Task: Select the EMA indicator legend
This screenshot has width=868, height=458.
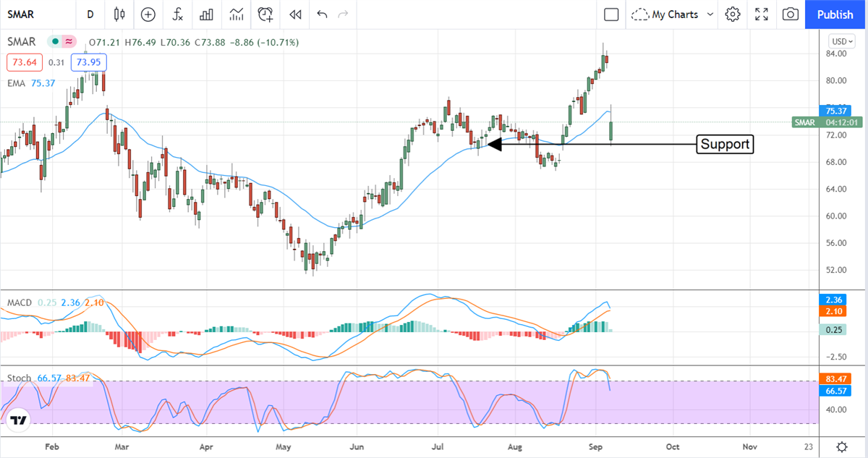Action: pos(16,83)
